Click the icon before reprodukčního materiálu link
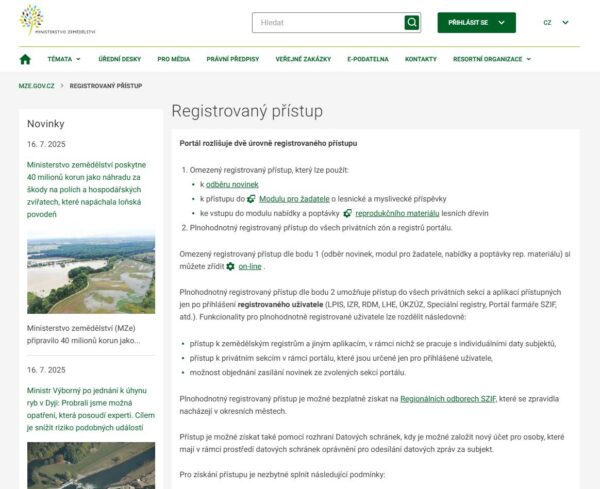The image size is (600, 489). tap(347, 214)
